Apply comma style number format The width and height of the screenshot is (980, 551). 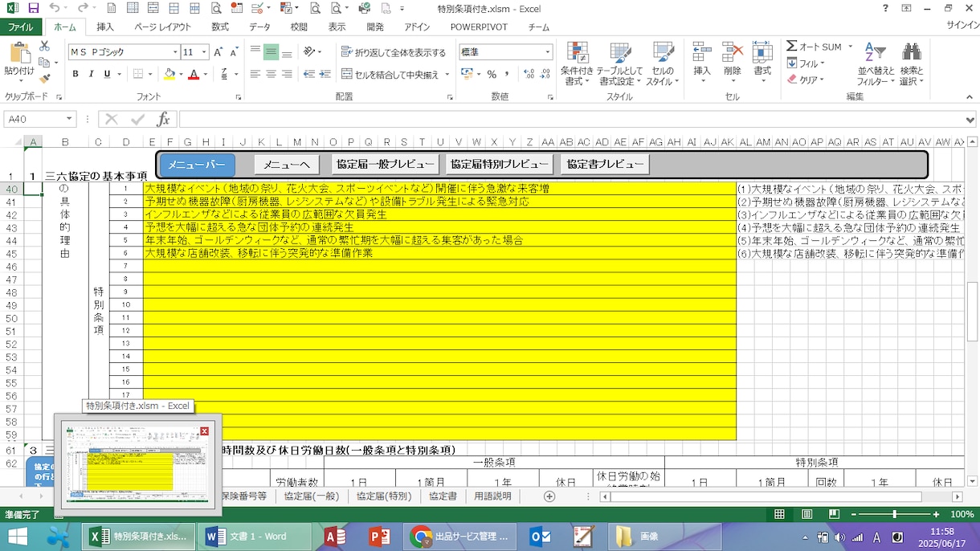coord(507,74)
